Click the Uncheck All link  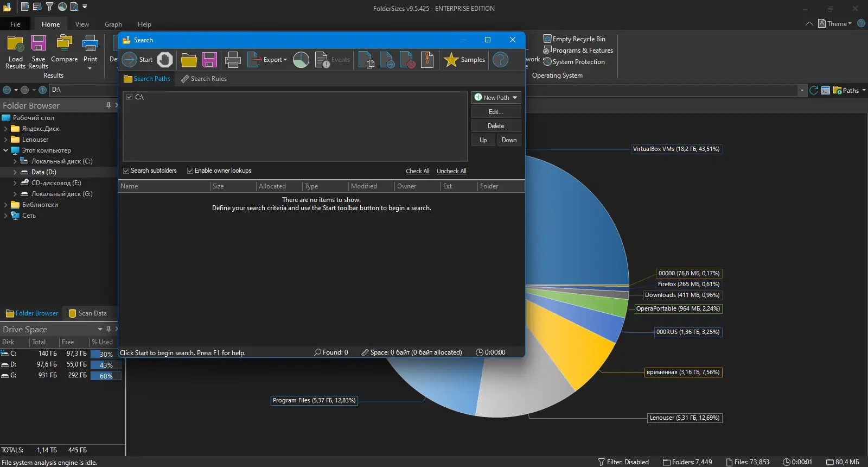(451, 171)
